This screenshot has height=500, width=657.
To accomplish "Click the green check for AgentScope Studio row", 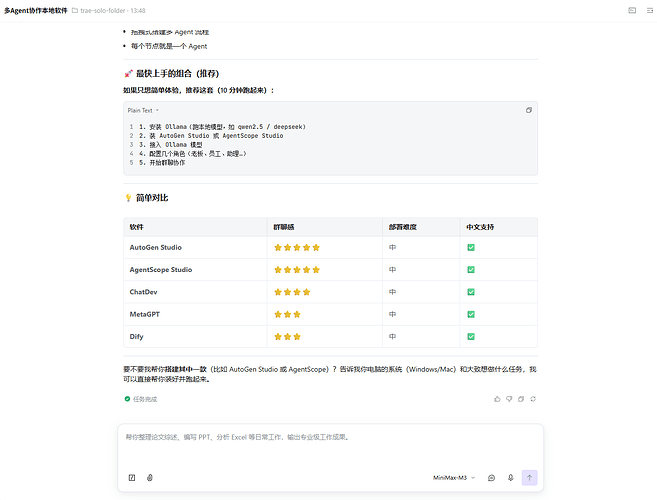I will click(471, 269).
